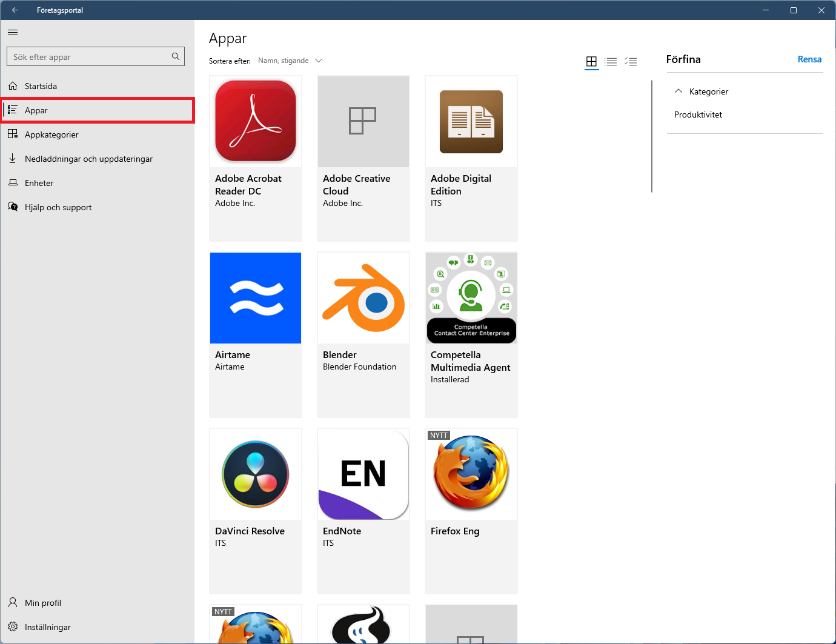Open the Competella Contact Center icon
This screenshot has width=836, height=644.
pyautogui.click(x=471, y=298)
